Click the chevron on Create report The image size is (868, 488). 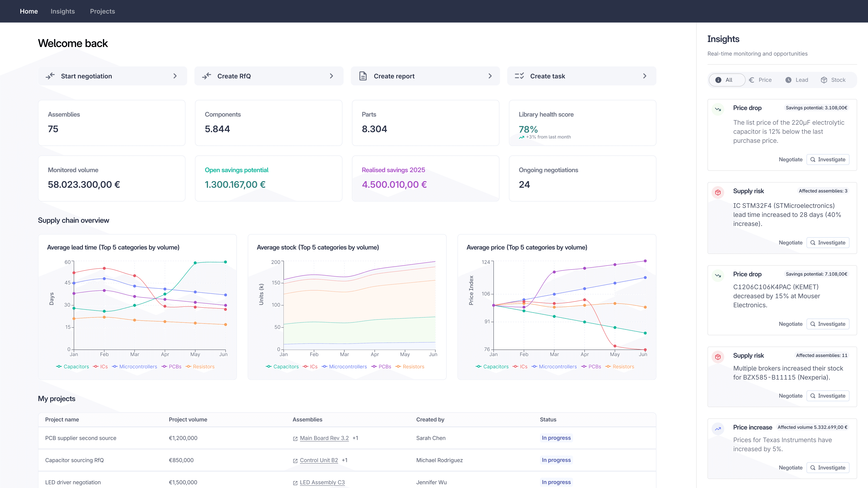click(x=490, y=76)
